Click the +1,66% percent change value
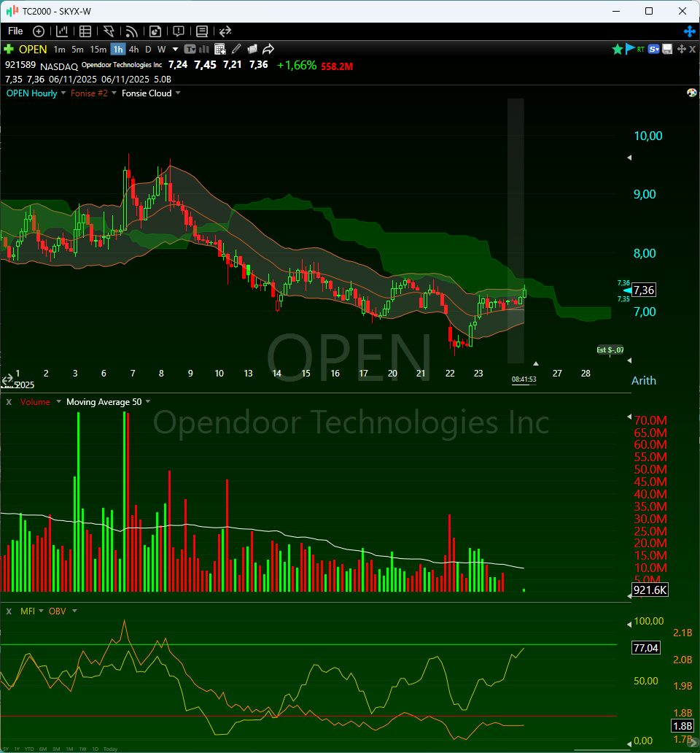Screen dimensions: 700x753 297,66
